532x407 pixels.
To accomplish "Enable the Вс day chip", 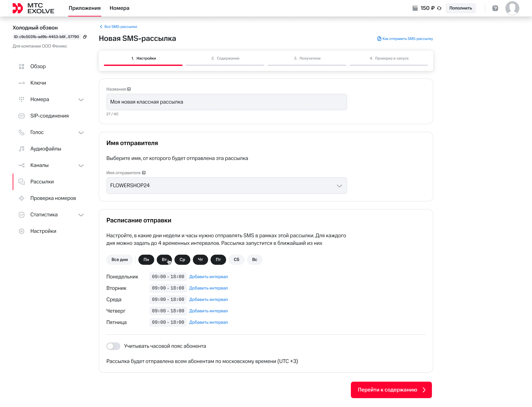I will 255,260.
